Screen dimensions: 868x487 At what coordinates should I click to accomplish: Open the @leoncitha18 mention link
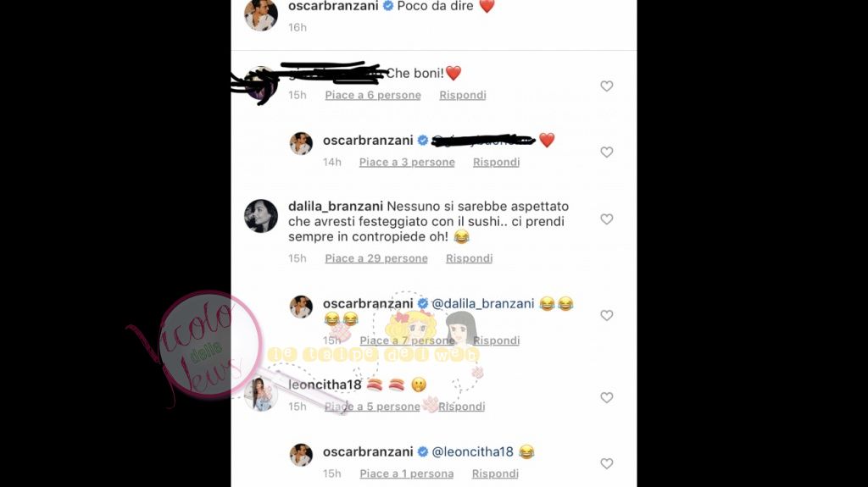pyautogui.click(x=472, y=452)
